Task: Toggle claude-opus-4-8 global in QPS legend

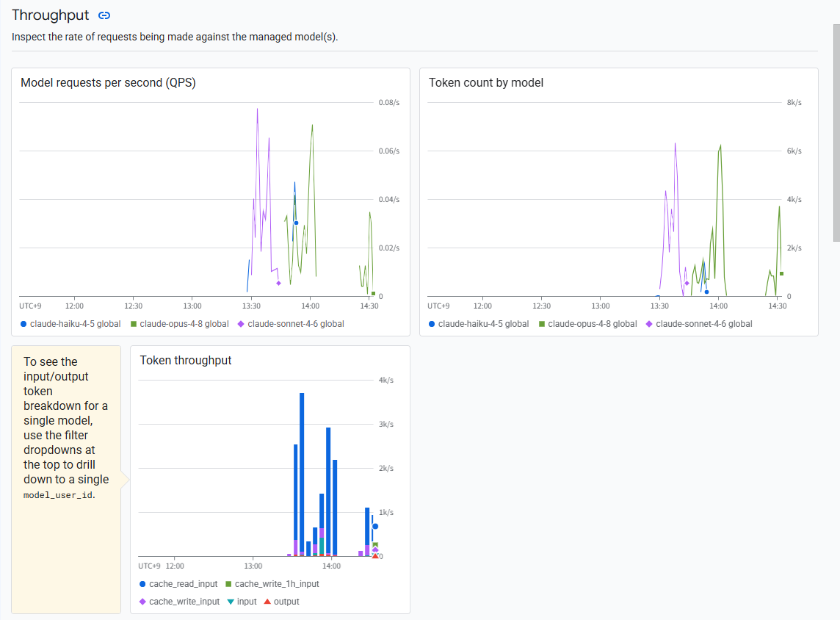Action: click(180, 324)
